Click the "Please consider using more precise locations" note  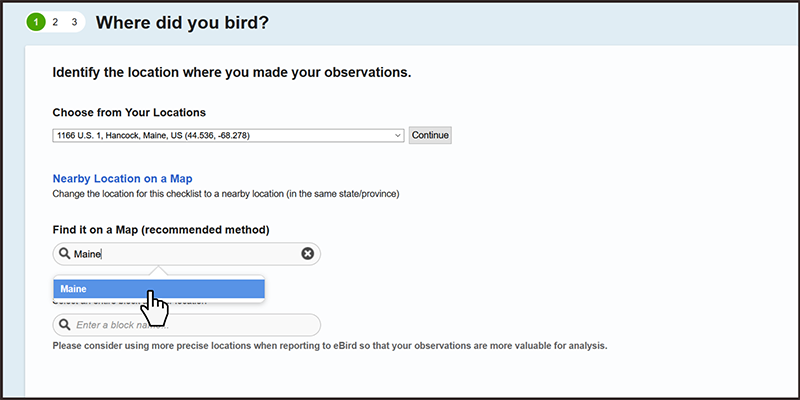coord(330,346)
